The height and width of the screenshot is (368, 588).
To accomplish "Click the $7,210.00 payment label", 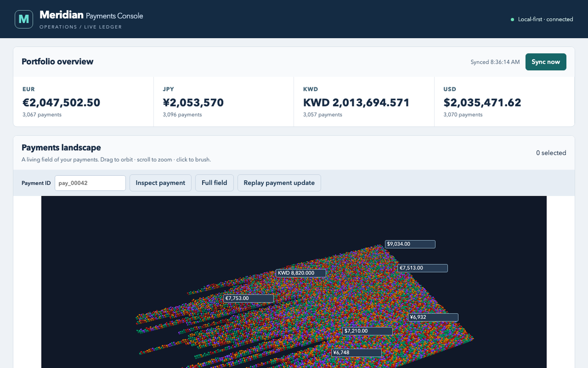I will pyautogui.click(x=367, y=331).
